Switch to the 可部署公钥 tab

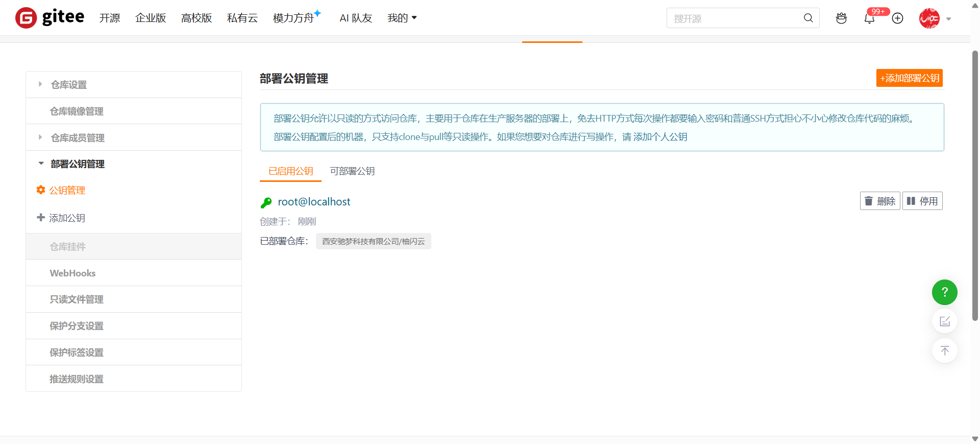click(x=352, y=171)
